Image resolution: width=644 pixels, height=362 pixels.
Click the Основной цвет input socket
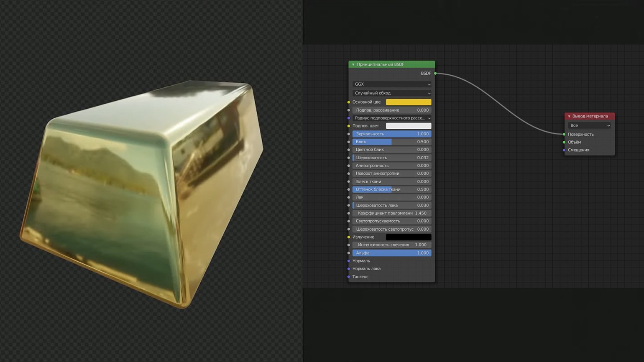click(x=349, y=102)
